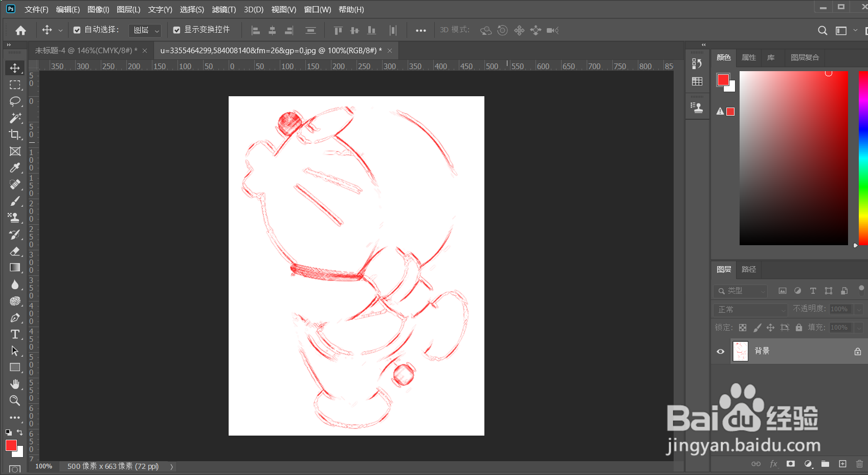Select the Frame tool
868x475 pixels.
[x=15, y=151]
